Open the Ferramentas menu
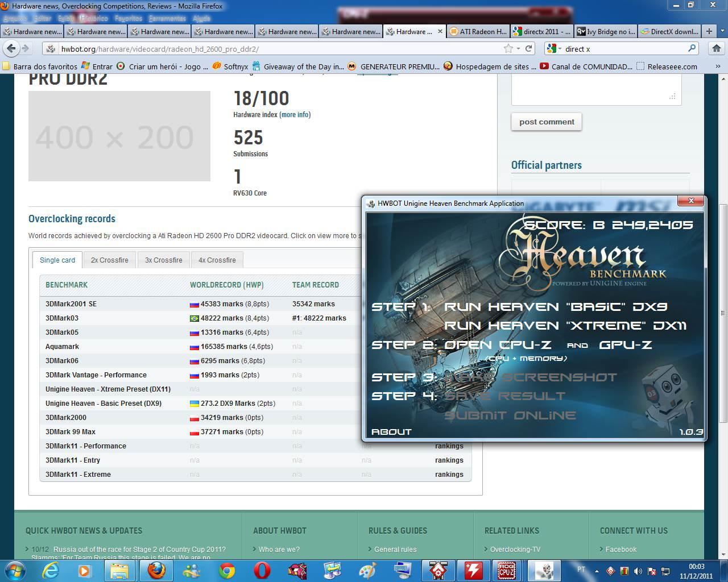The width and height of the screenshot is (728, 582). (x=167, y=19)
